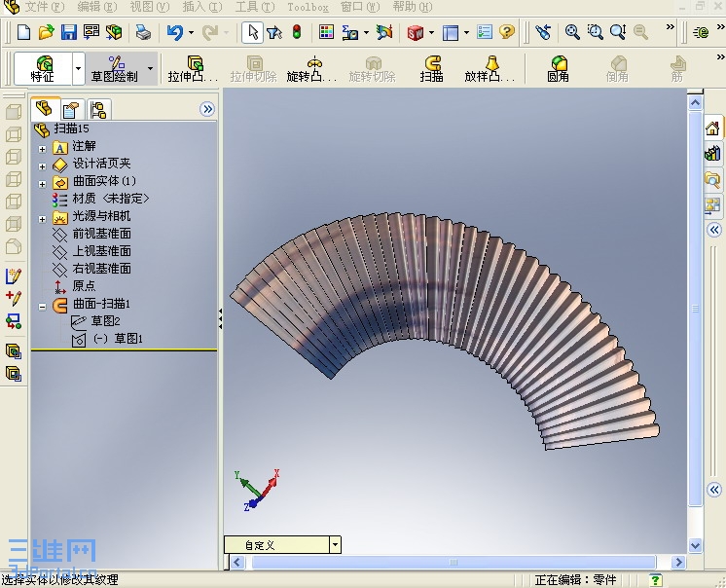Expand the 设计活页夹 tree node
The height and width of the screenshot is (588, 726).
(42, 166)
